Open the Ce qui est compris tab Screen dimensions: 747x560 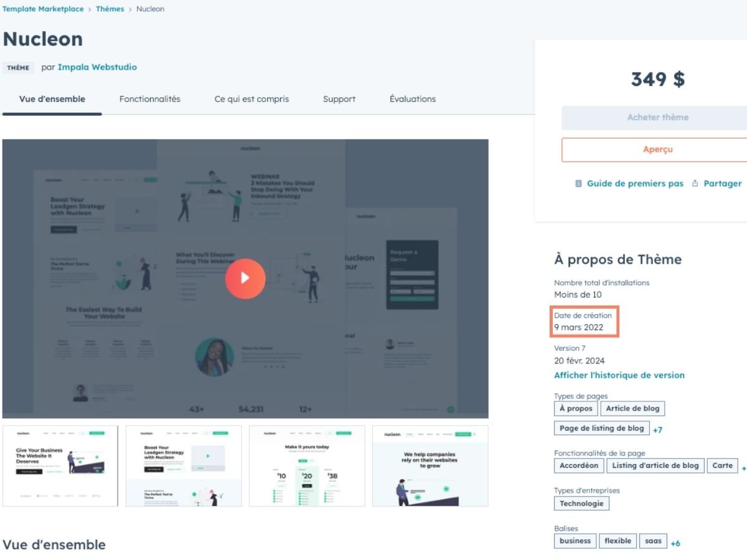251,99
